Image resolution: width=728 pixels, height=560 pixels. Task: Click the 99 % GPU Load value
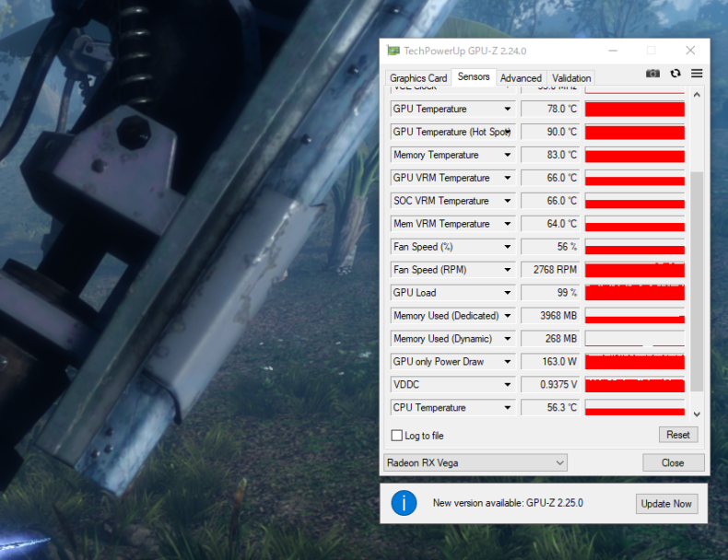pos(550,293)
